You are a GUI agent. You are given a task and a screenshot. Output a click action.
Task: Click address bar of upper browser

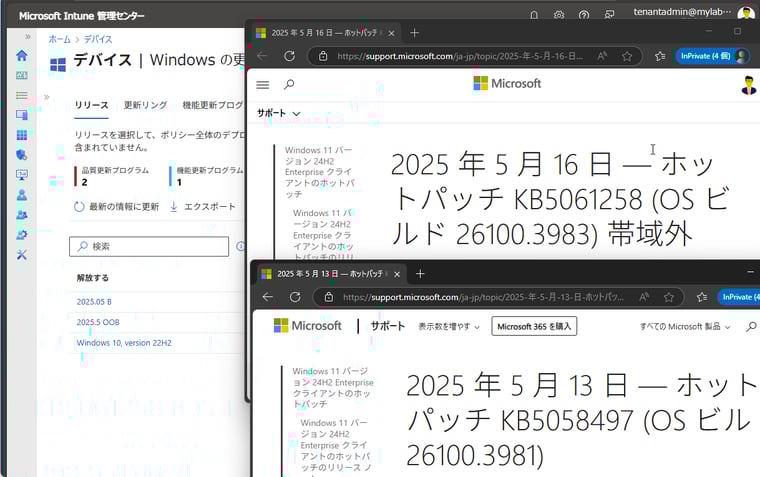[x=459, y=56]
